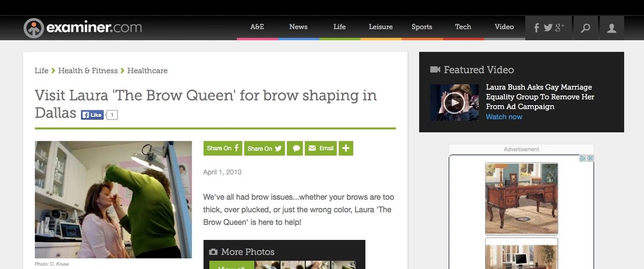The width and height of the screenshot is (644, 269).
Task: Click the Share On Facebook button
Action: pyautogui.click(x=223, y=149)
